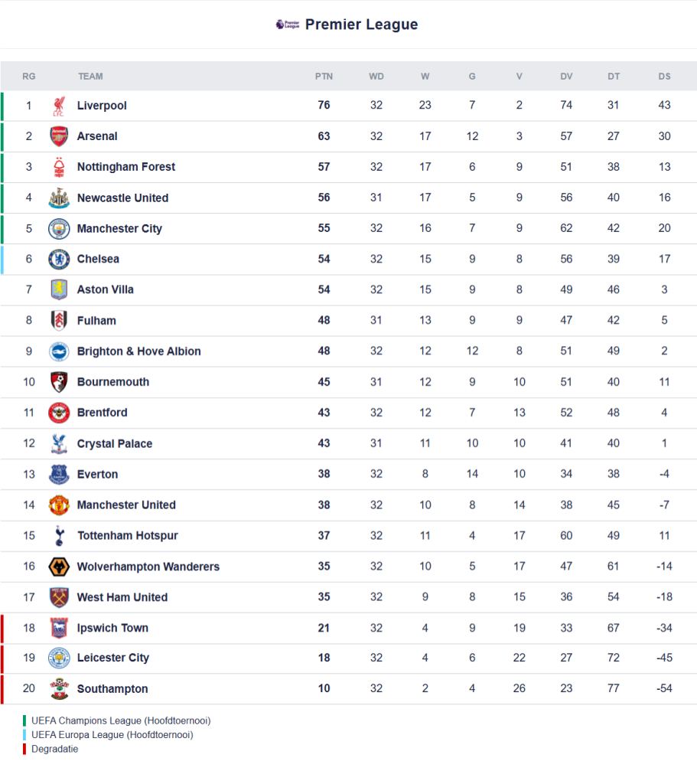Click the Southampton club crest
Viewport: 697px width, 784px height.
(x=59, y=688)
